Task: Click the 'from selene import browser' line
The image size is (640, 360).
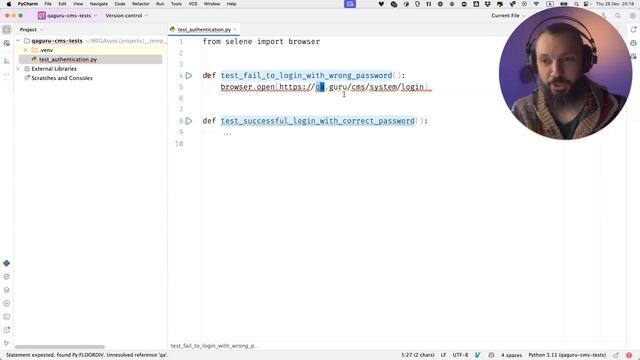Action: 261,42
